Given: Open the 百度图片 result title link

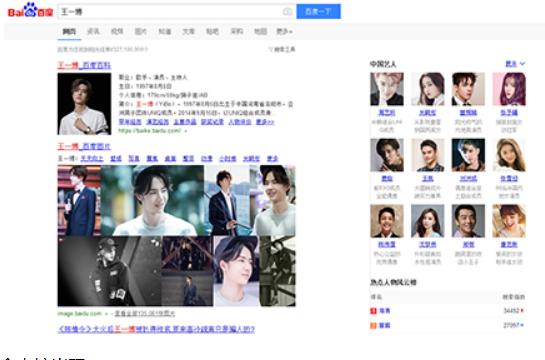Looking at the screenshot, I should pyautogui.click(x=84, y=146).
